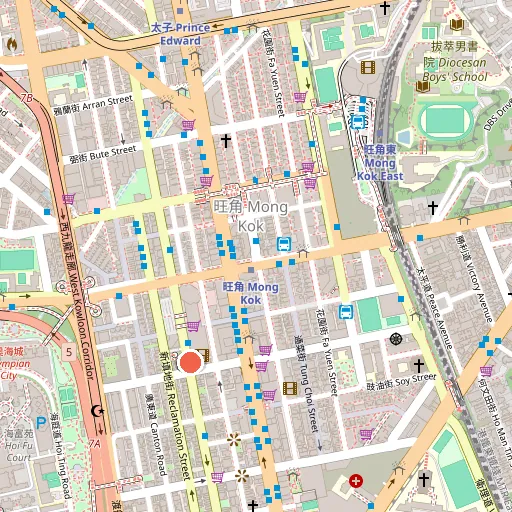Select the shopping cart icon on West Kowloon Corridor
This screenshot has width=512, height=512.
pyautogui.click(x=68, y=199)
